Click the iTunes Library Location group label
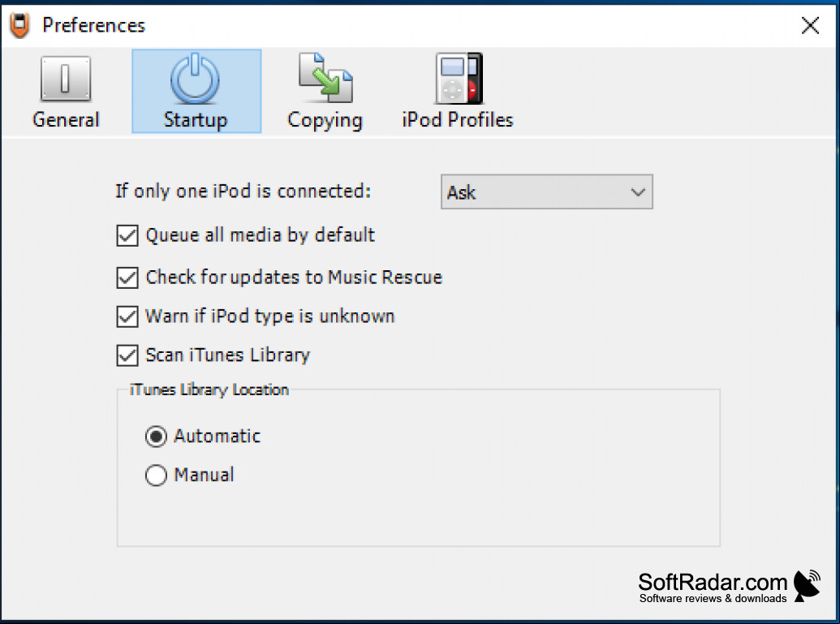Screen dimensions: 840x624 click(x=209, y=390)
